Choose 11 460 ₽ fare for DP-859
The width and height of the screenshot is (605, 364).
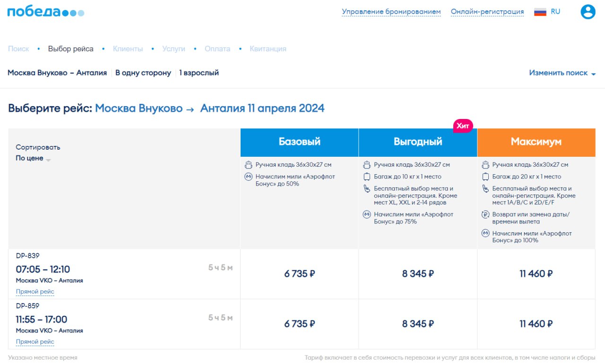[x=536, y=324]
